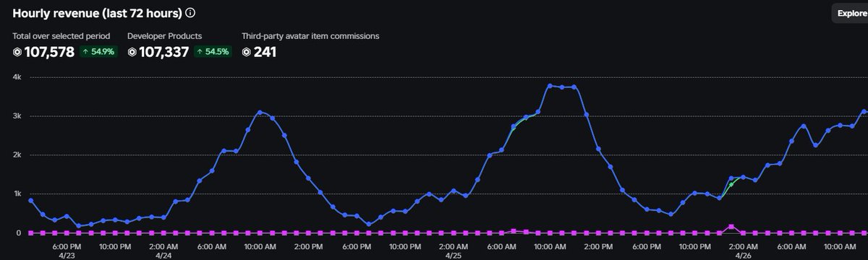Screen dimensions: 868x260
Task: Click the 2k y-axis label
Action: 17,155
